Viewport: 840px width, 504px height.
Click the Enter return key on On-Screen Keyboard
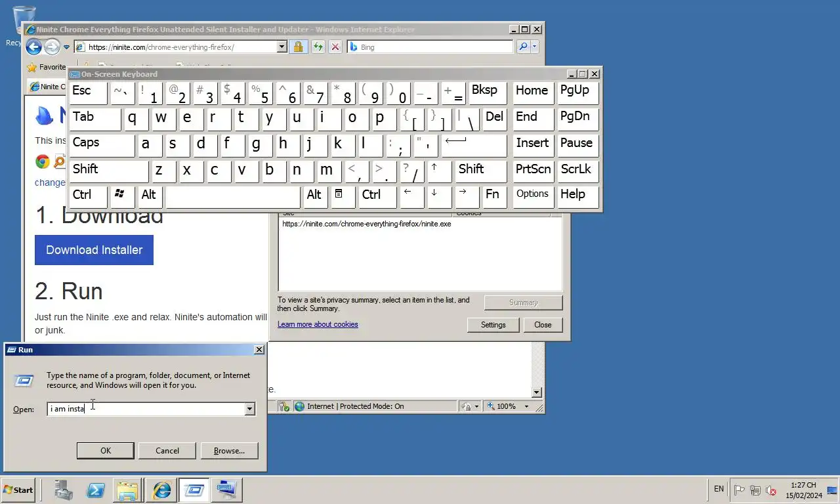coord(473,145)
